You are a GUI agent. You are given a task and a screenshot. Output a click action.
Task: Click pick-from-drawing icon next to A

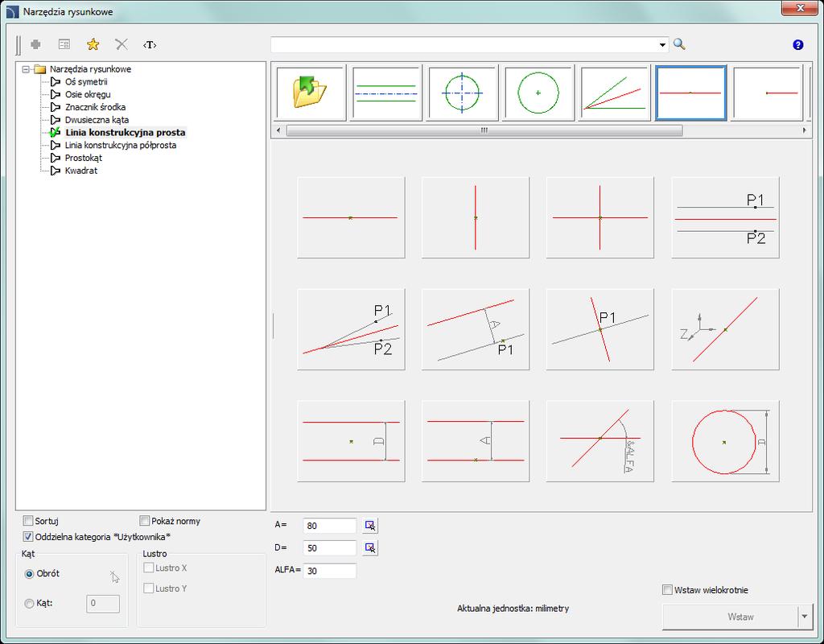[x=370, y=526]
